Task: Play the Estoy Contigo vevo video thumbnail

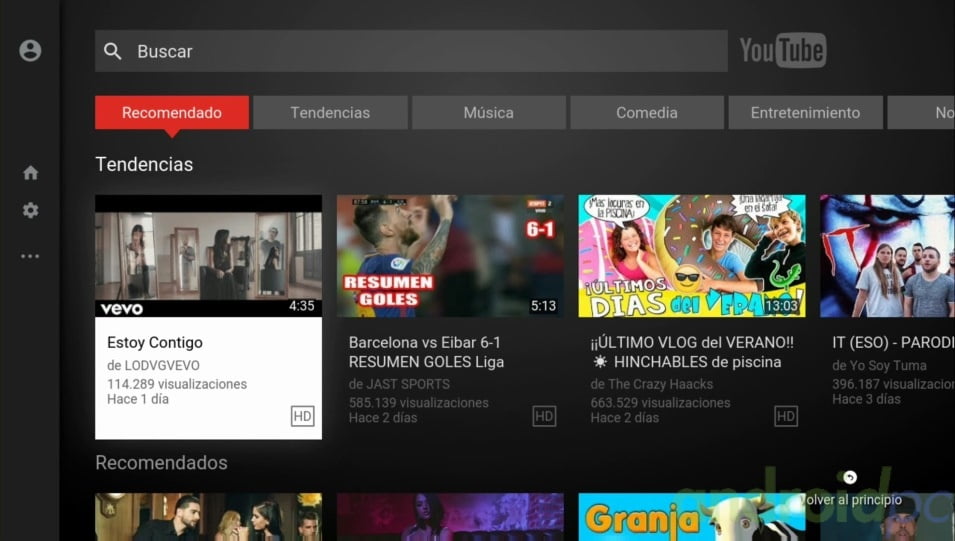Action: pos(208,256)
